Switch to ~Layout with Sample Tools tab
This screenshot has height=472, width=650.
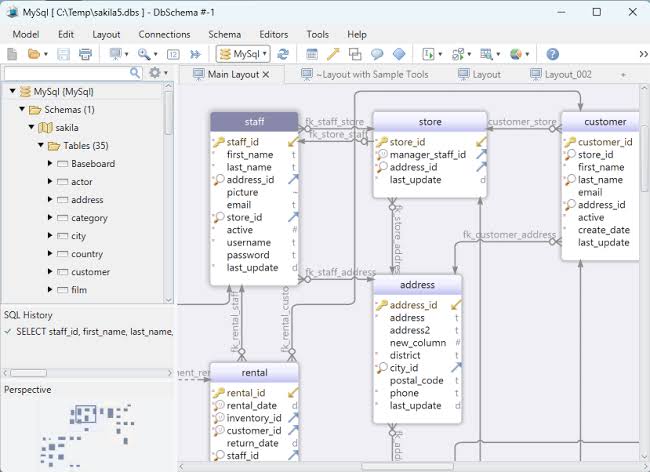pyautogui.click(x=365, y=75)
